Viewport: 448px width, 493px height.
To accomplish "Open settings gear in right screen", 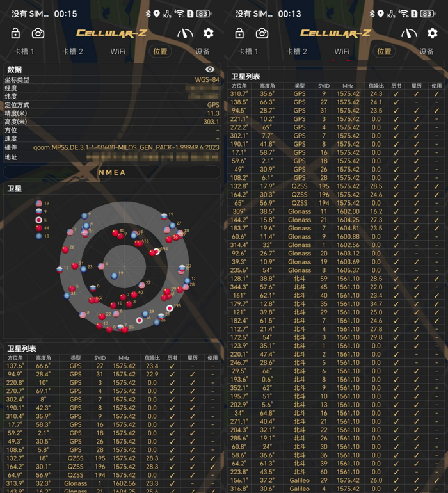I will [x=432, y=33].
